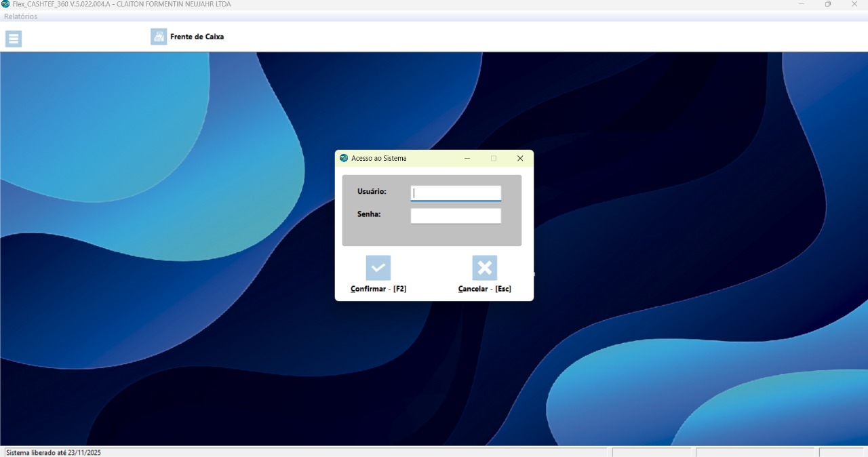The image size is (868, 457).
Task: Restore down the main application window
Action: 828,4
